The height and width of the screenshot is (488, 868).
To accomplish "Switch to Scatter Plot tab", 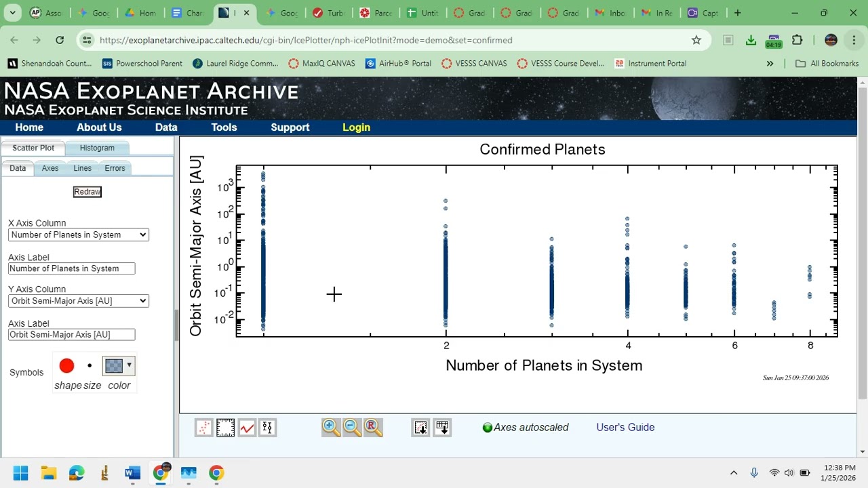I will point(33,148).
